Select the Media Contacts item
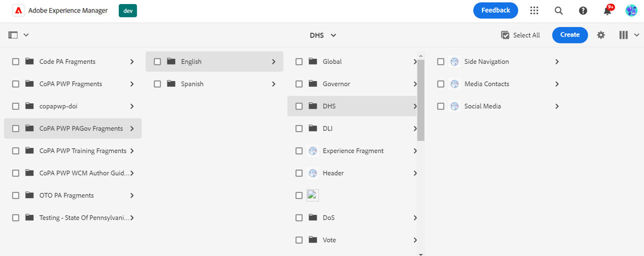The image size is (644, 256). click(499, 84)
